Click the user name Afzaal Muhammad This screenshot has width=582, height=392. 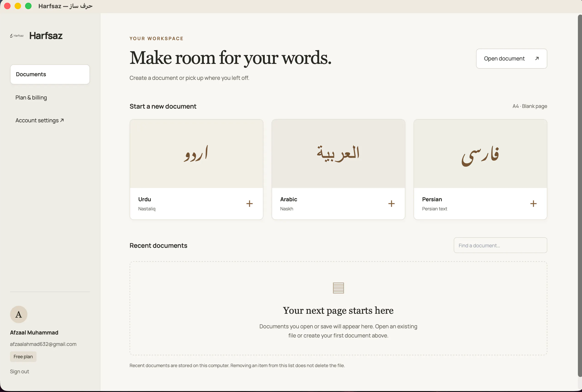click(34, 332)
